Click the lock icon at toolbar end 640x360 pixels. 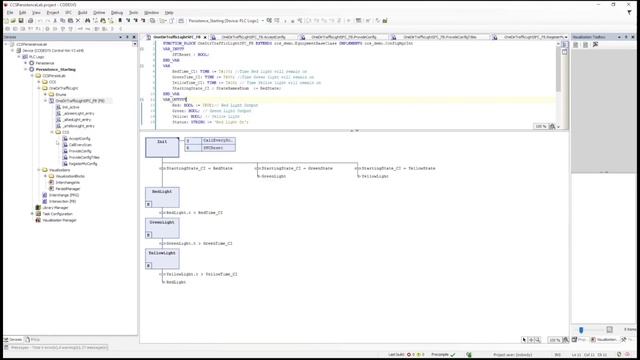pos(385,20)
